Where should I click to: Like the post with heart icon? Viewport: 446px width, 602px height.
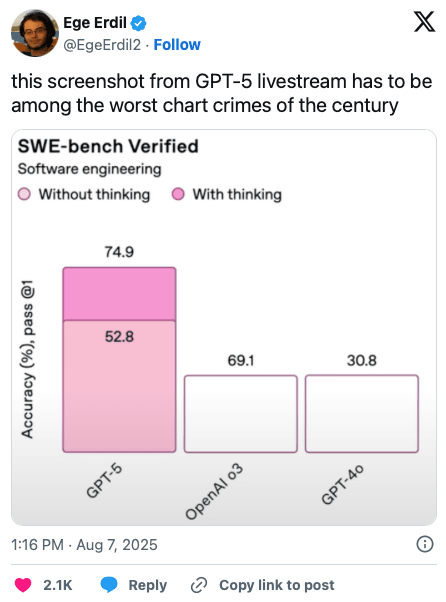(23, 585)
